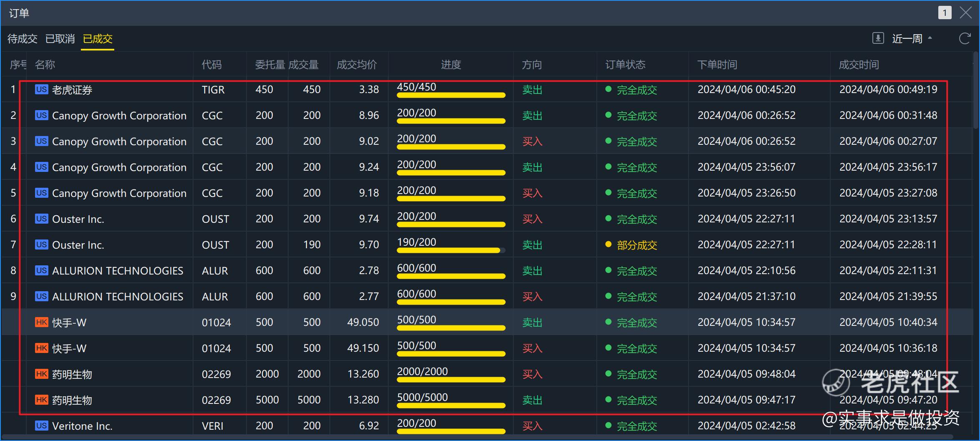Click the 9.18 average price cell
Viewport: 980px width, 441px height.
click(369, 193)
